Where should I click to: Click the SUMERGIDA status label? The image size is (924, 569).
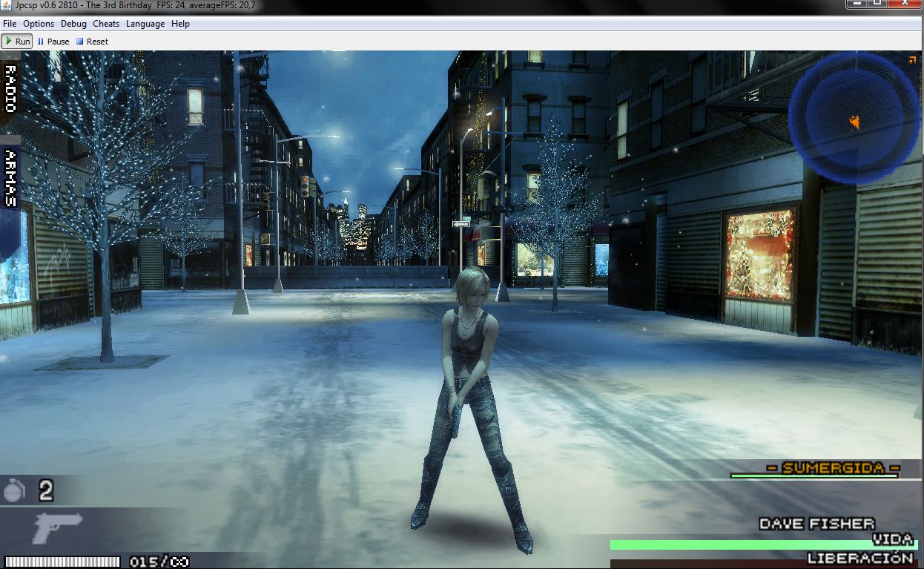tap(834, 467)
